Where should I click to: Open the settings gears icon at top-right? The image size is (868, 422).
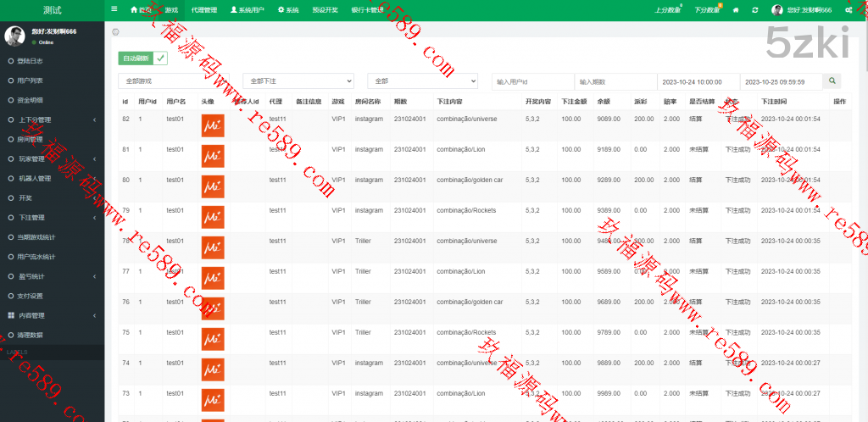pyautogui.click(x=848, y=10)
